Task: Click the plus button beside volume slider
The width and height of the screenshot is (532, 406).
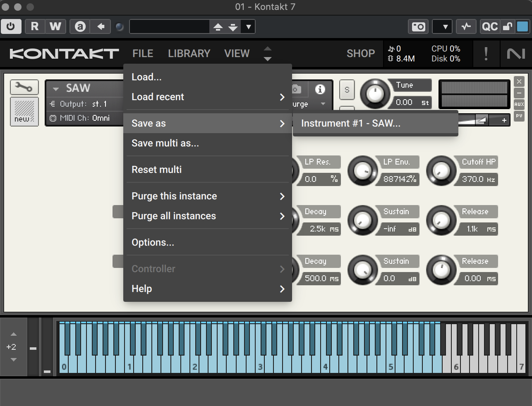Action: [504, 120]
